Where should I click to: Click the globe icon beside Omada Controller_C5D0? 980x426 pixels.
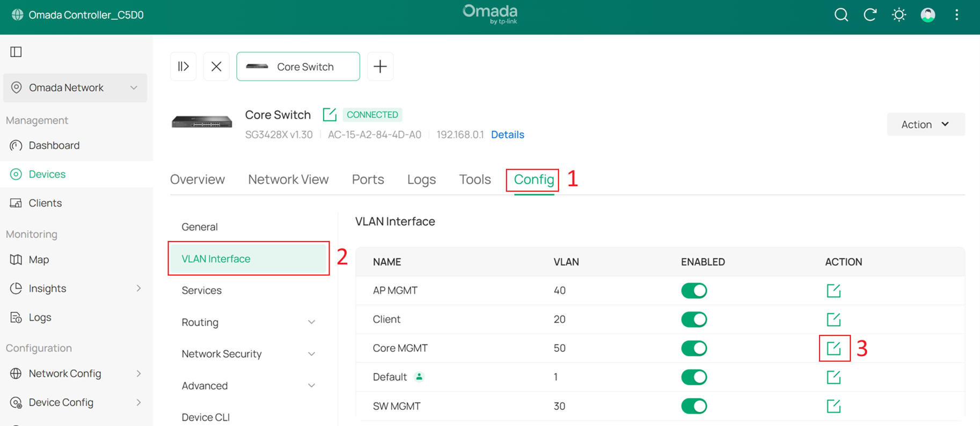(18, 15)
